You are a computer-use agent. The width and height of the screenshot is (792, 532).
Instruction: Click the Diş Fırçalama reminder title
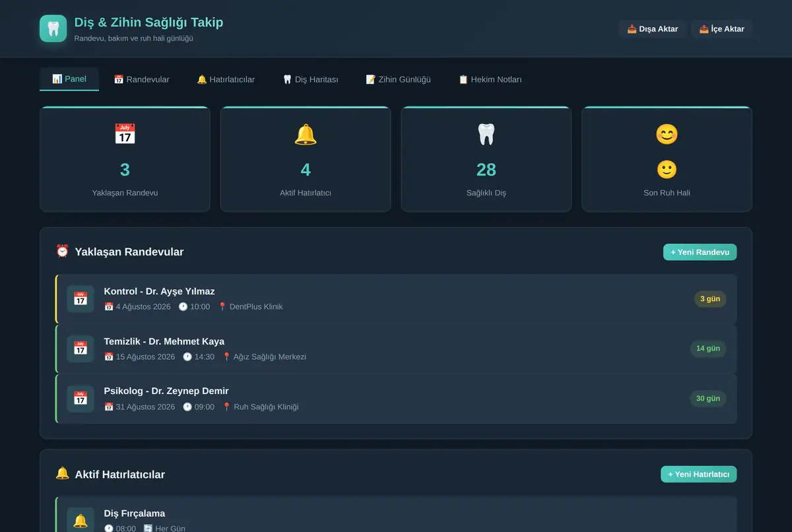click(x=135, y=514)
